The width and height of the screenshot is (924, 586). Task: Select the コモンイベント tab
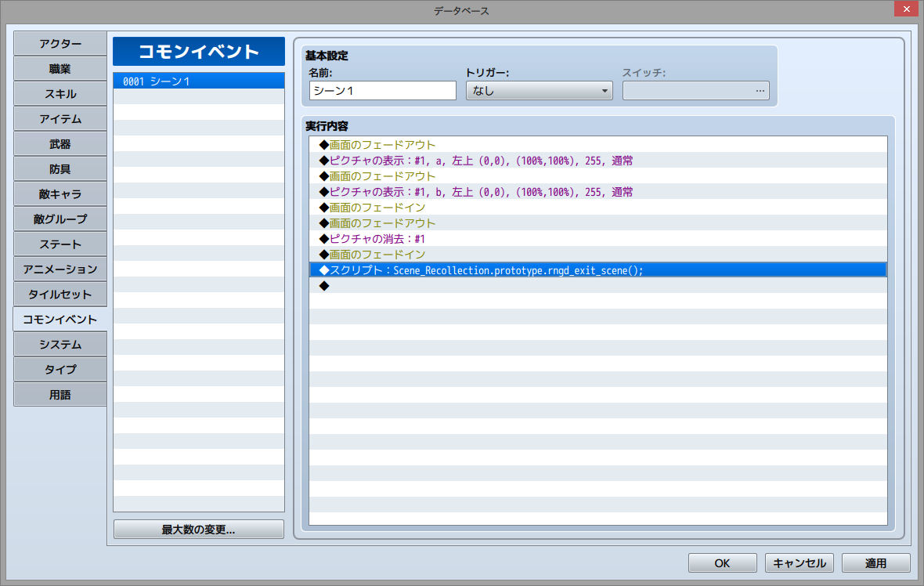60,320
